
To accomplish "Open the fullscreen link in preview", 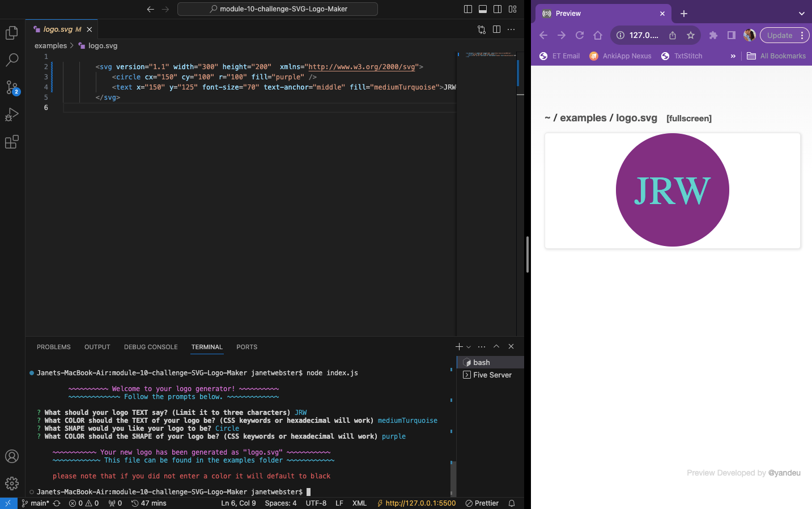I will click(x=689, y=118).
